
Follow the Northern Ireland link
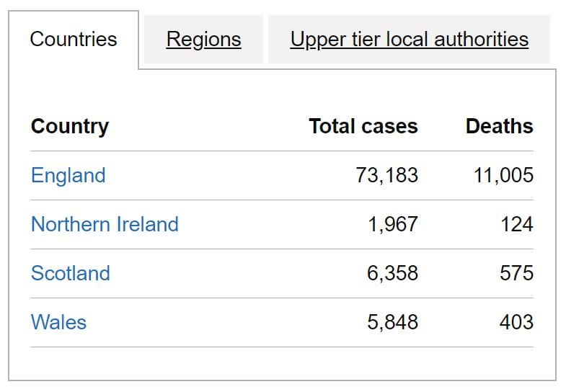[105, 224]
